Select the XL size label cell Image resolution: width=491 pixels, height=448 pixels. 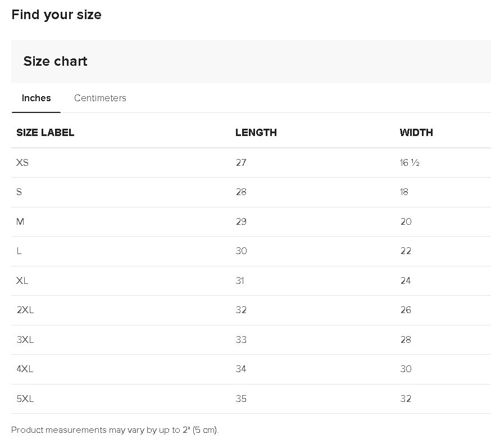[x=22, y=280]
